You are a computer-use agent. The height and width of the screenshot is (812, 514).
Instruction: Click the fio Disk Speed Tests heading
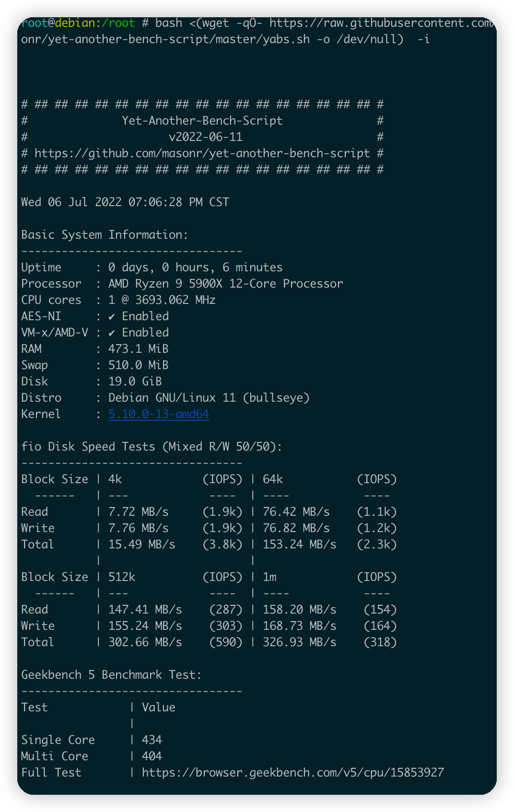(x=152, y=447)
